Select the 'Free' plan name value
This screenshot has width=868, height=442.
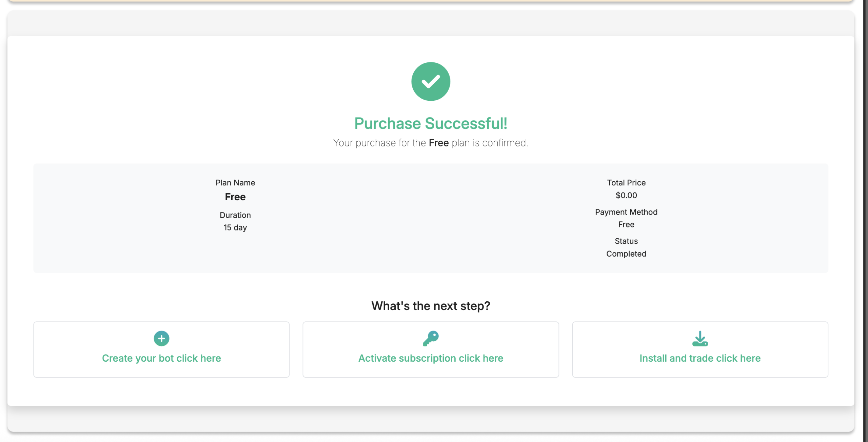coord(235,197)
